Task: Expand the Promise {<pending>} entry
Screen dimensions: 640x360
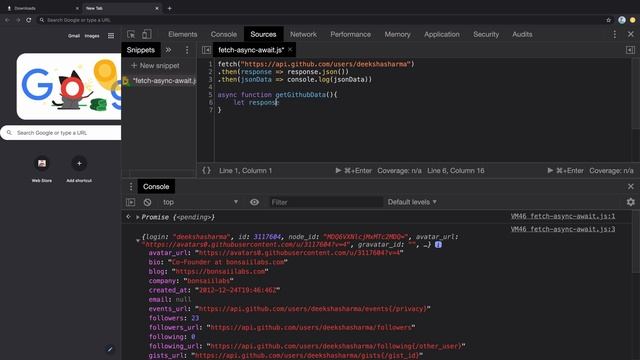Action: tap(138, 217)
